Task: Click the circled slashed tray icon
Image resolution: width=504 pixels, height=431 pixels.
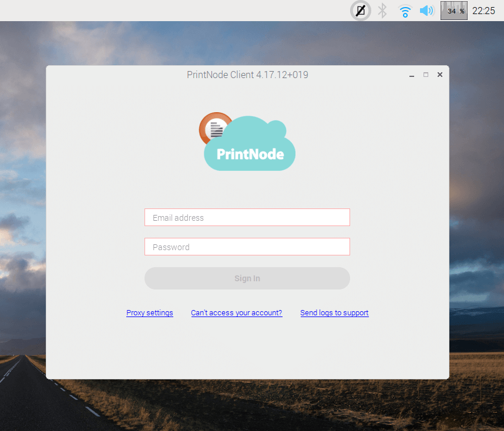Action: [361, 11]
